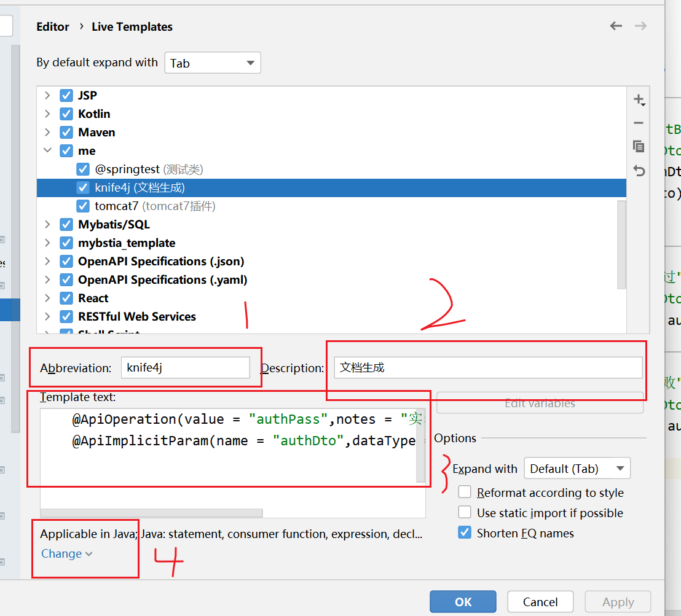This screenshot has height=616, width=681.
Task: Restore deleted defaults with revert icon
Action: point(639,171)
